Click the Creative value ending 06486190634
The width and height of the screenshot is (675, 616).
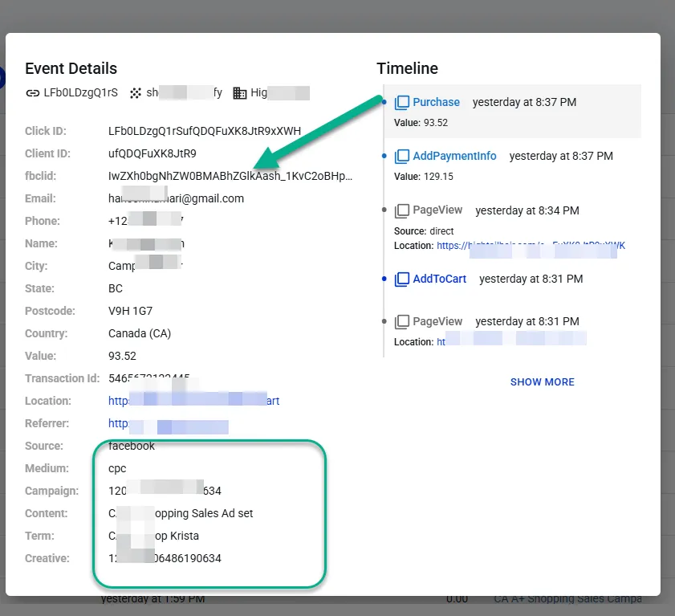[165, 558]
